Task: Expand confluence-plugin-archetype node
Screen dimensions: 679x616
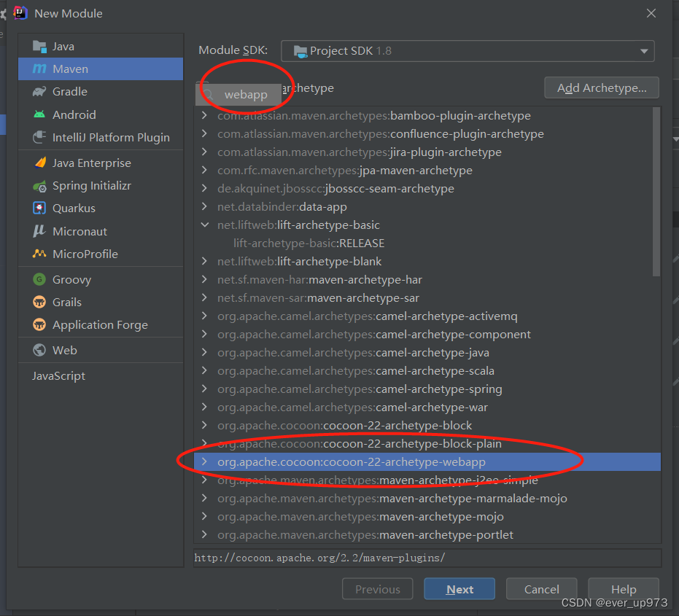Action: (204, 133)
